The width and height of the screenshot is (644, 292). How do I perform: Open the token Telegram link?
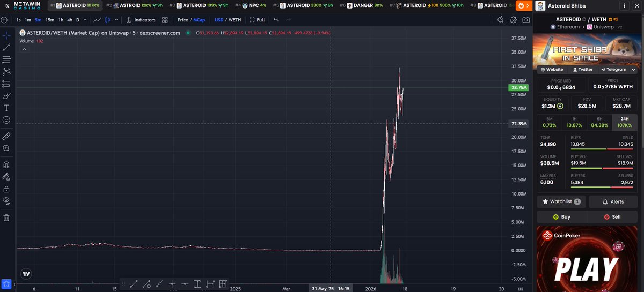614,69
